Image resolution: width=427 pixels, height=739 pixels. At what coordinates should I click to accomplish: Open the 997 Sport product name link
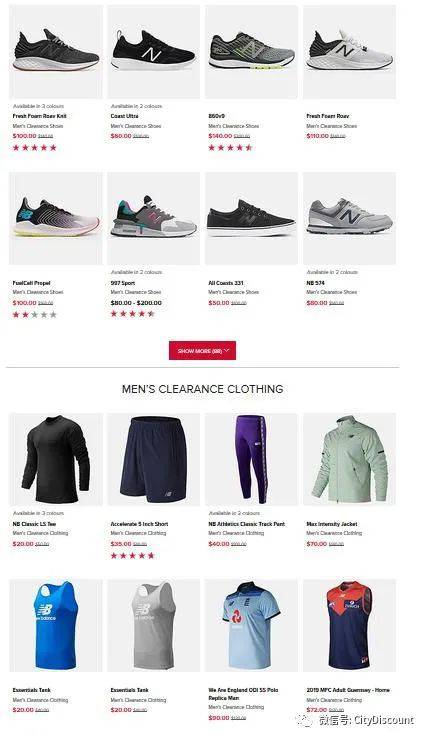[123, 283]
